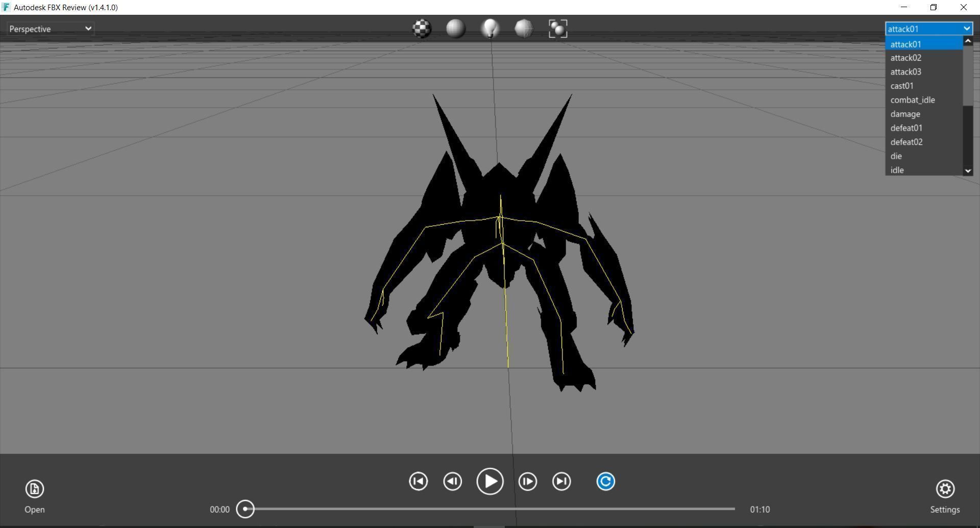Play the attack01 animation
The width and height of the screenshot is (980, 528).
tap(490, 482)
